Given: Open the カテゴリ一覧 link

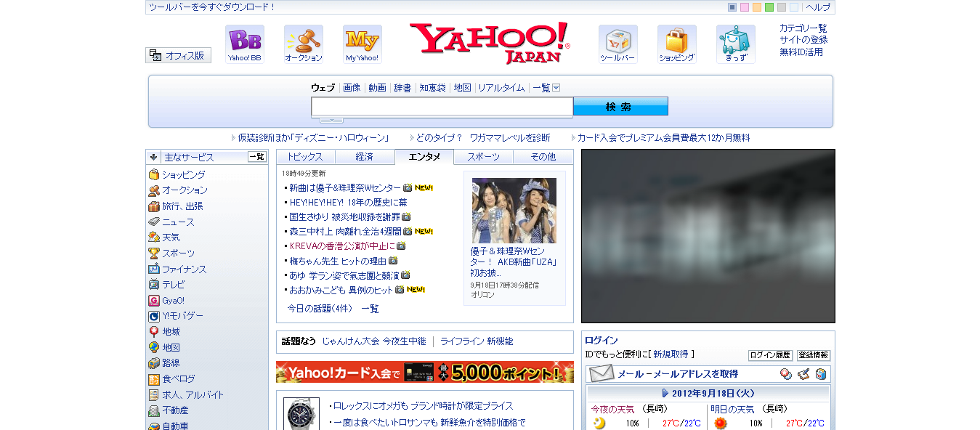Looking at the screenshot, I should pyautogui.click(x=803, y=28).
